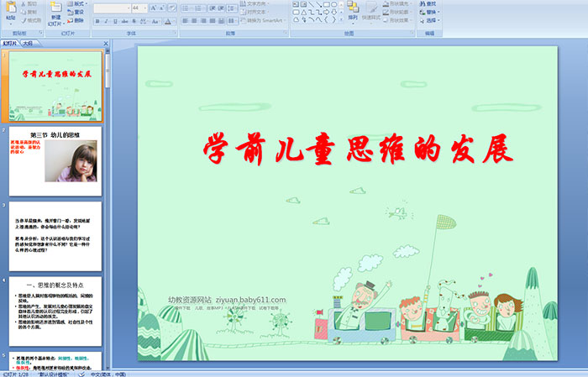Align paragraph text to the right
Image resolution: width=588 pixels, height=377 pixels.
[x=203, y=21]
